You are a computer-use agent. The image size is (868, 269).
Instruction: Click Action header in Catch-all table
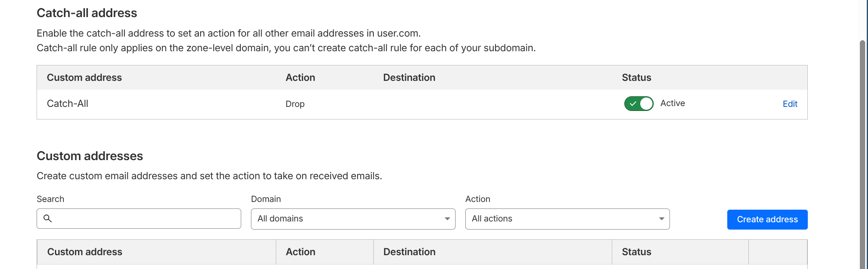[300, 78]
